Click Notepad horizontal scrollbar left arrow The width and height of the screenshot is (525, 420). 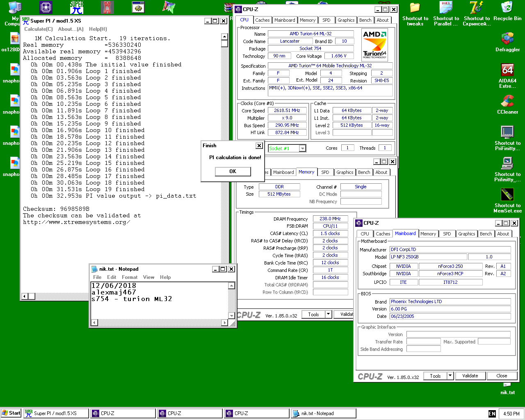94,323
